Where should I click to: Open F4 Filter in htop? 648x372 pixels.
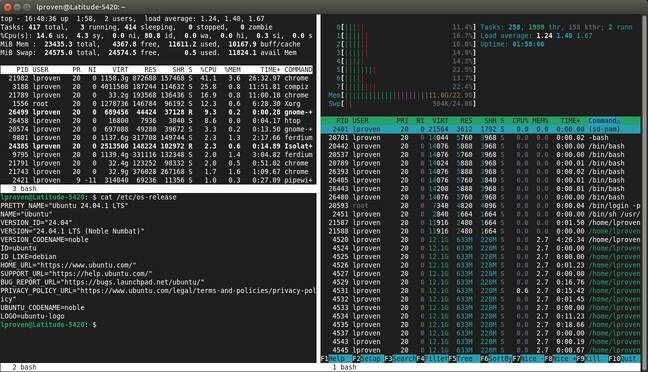432,359
